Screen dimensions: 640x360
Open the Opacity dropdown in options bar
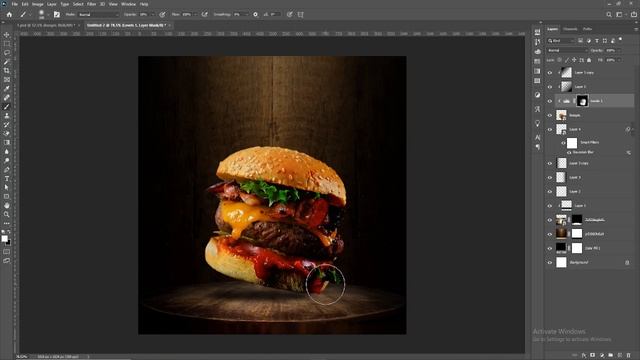(x=153, y=14)
